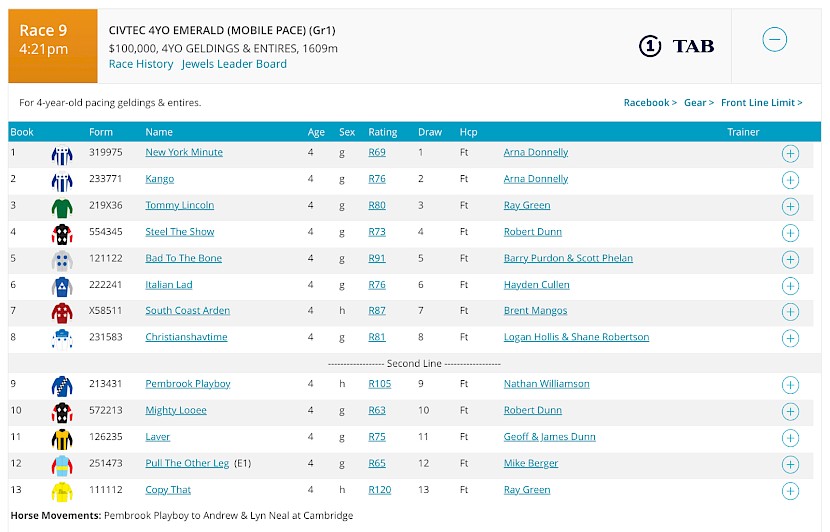Click the TAB logo icon
Image resolution: width=830 pixels, height=532 pixels.
tap(676, 46)
